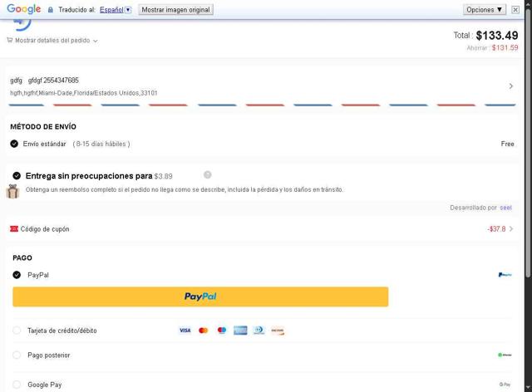Click the vertical scrollbar thumb
Screen dimensions: 532x392
pos(528,142)
